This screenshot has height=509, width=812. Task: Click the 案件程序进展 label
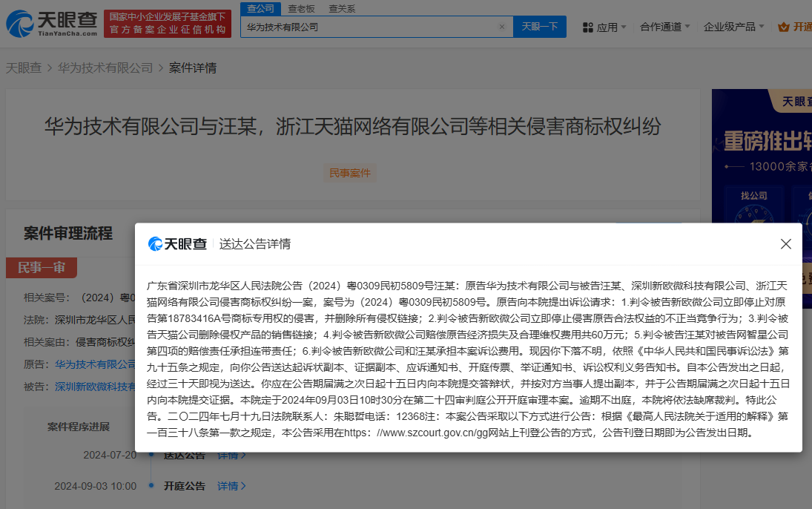coord(78,427)
